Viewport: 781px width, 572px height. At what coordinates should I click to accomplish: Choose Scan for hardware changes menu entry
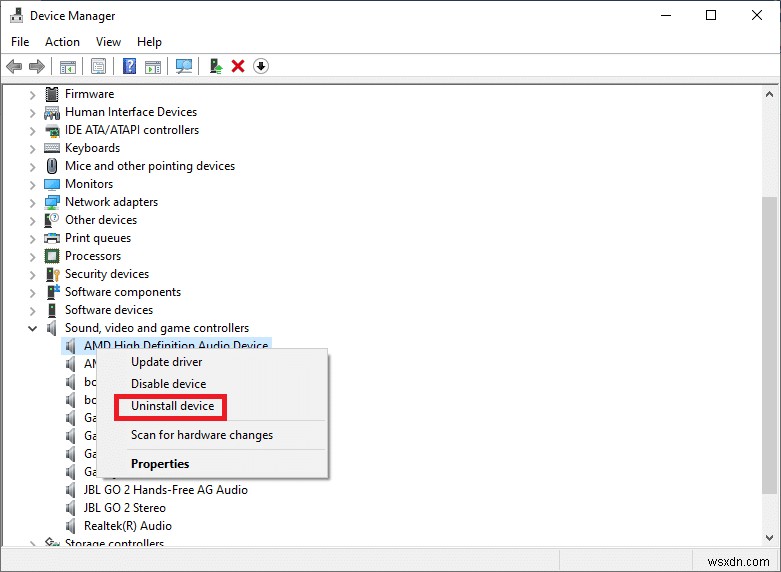click(213, 435)
